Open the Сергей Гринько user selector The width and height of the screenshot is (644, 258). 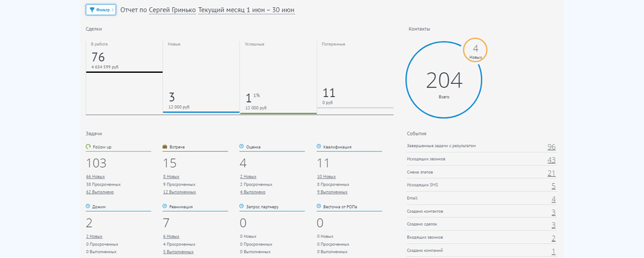click(x=172, y=11)
